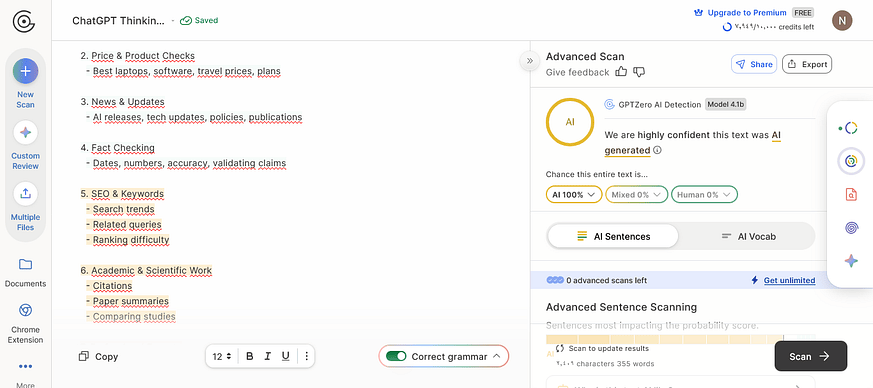
Task: Click the Model 4.1b badge
Action: tap(725, 104)
